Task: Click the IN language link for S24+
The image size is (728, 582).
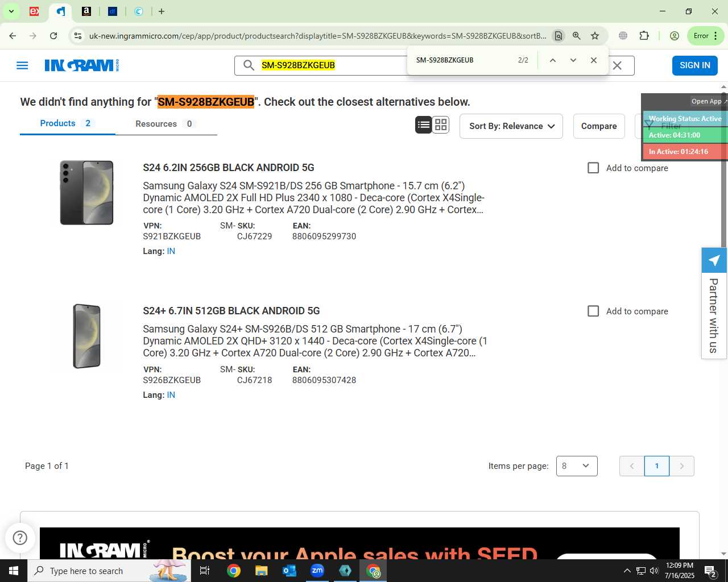Action: click(171, 395)
